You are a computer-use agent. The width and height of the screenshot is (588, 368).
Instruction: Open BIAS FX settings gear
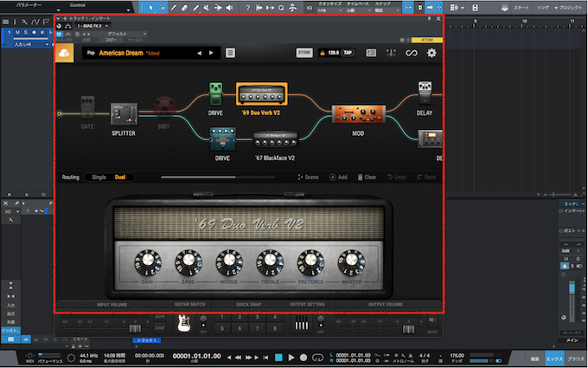pyautogui.click(x=431, y=53)
